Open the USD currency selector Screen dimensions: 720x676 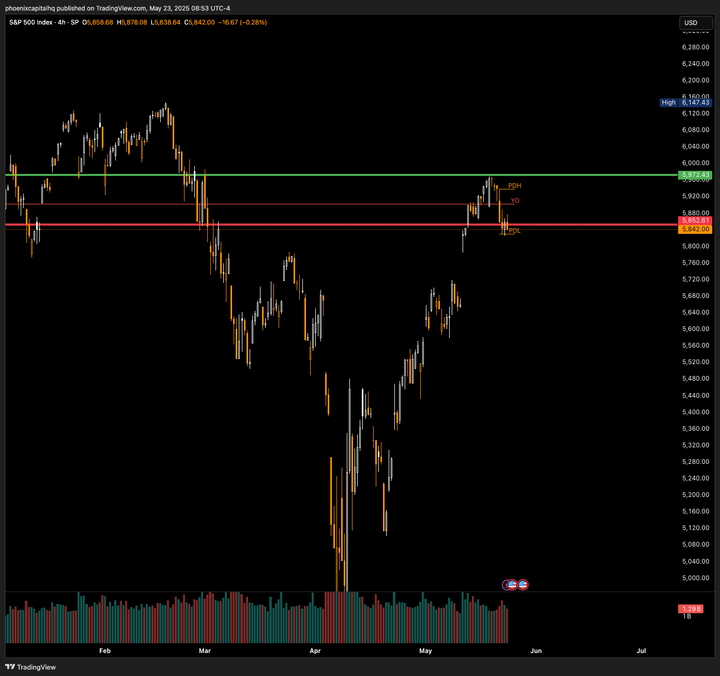(x=690, y=22)
